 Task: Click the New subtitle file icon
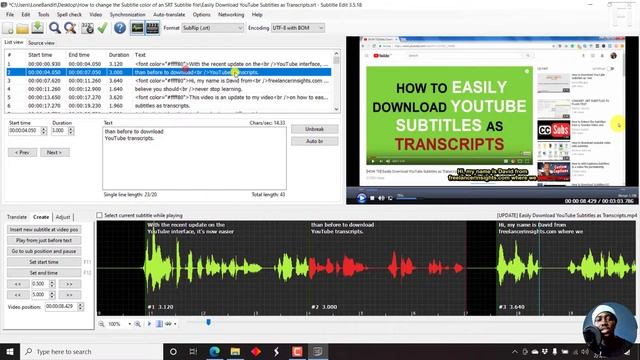[8, 28]
